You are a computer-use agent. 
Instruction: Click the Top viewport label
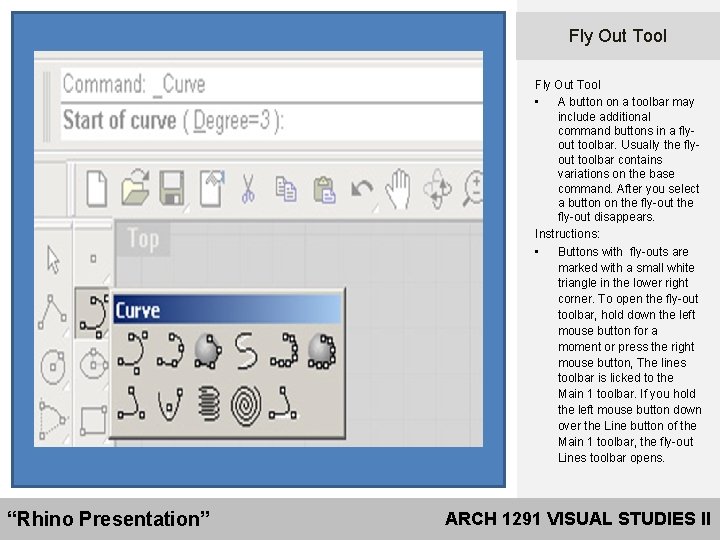click(x=144, y=239)
